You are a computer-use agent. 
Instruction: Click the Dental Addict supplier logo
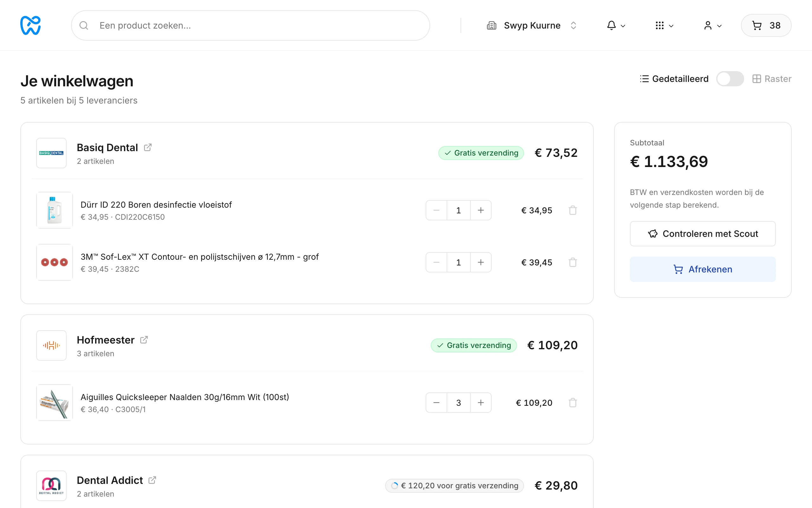[51, 485]
